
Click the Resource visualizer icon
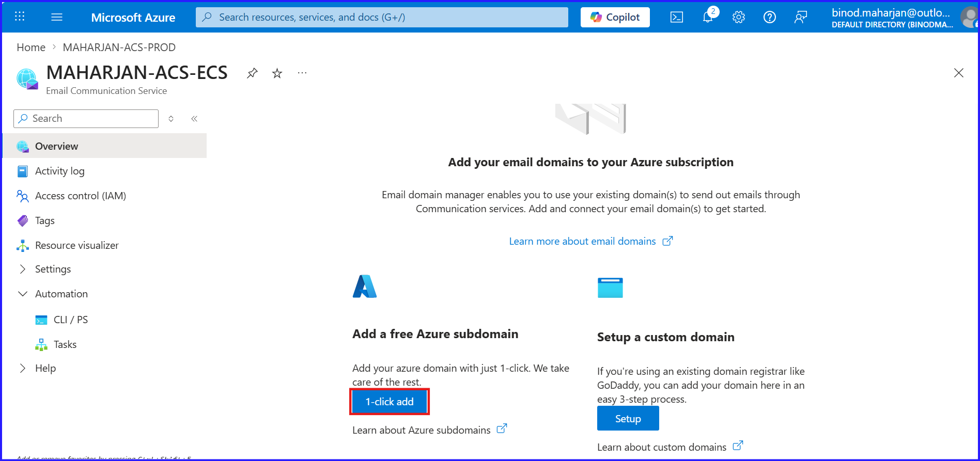pyautogui.click(x=23, y=246)
